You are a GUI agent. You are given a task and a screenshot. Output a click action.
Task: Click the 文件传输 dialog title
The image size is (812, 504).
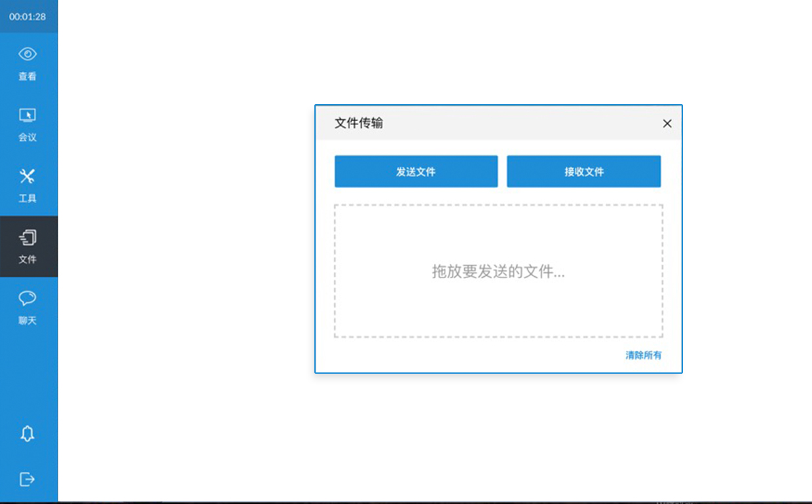click(359, 123)
